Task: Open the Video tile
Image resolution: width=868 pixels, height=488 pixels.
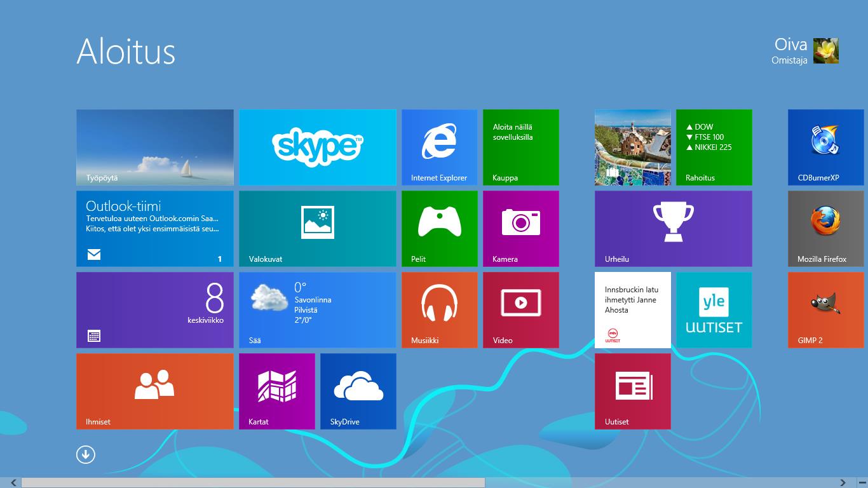Action: click(x=521, y=310)
